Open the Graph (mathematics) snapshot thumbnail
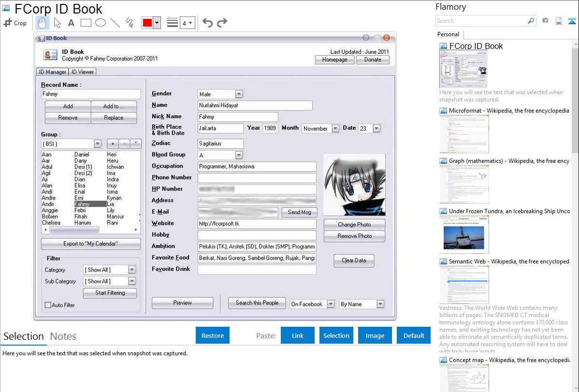Screen dimensions: 579x392 pos(464,184)
